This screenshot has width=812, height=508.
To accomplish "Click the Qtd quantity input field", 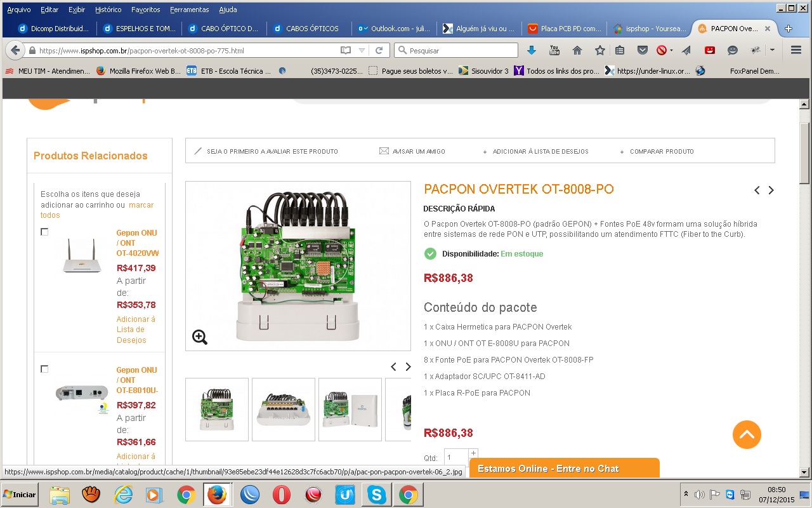I will pos(456,457).
